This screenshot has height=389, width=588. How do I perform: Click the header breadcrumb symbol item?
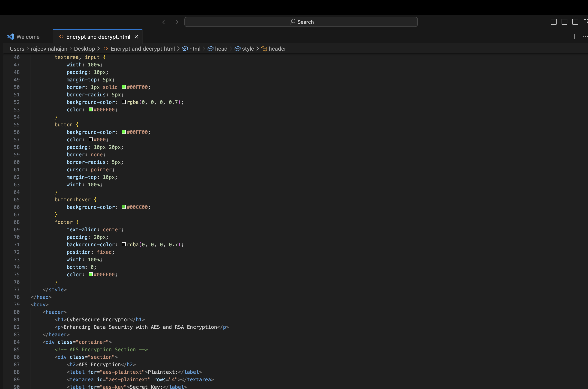click(x=277, y=49)
